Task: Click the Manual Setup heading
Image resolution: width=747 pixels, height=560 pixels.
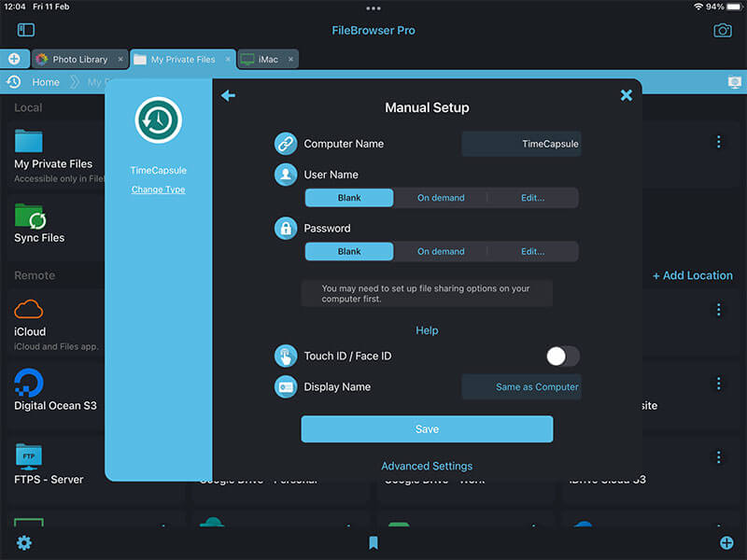Action: coord(427,107)
